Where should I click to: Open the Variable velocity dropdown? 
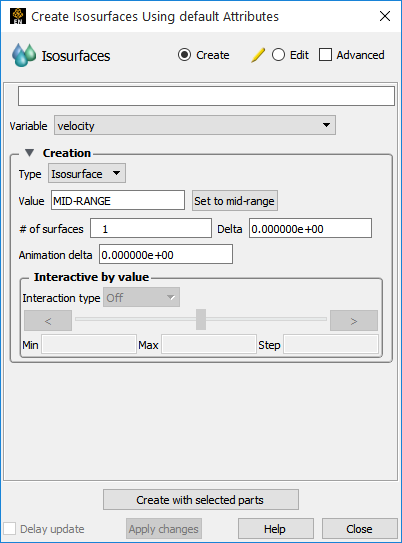pos(195,125)
